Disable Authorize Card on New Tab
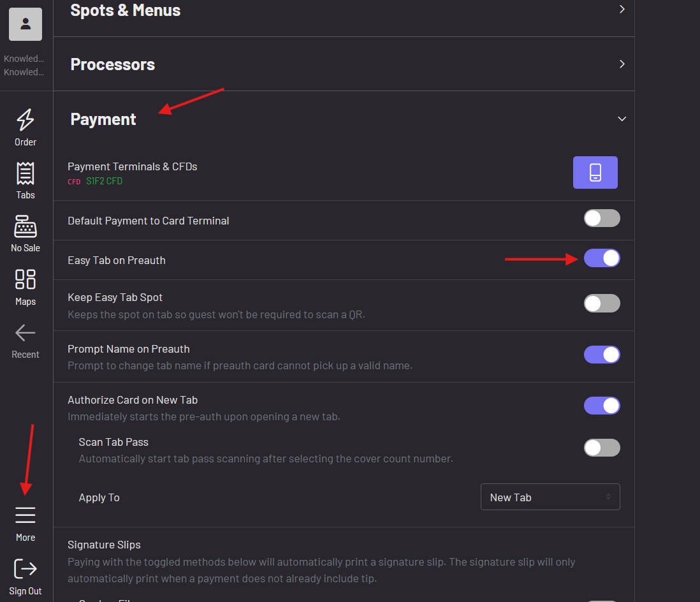 click(602, 406)
